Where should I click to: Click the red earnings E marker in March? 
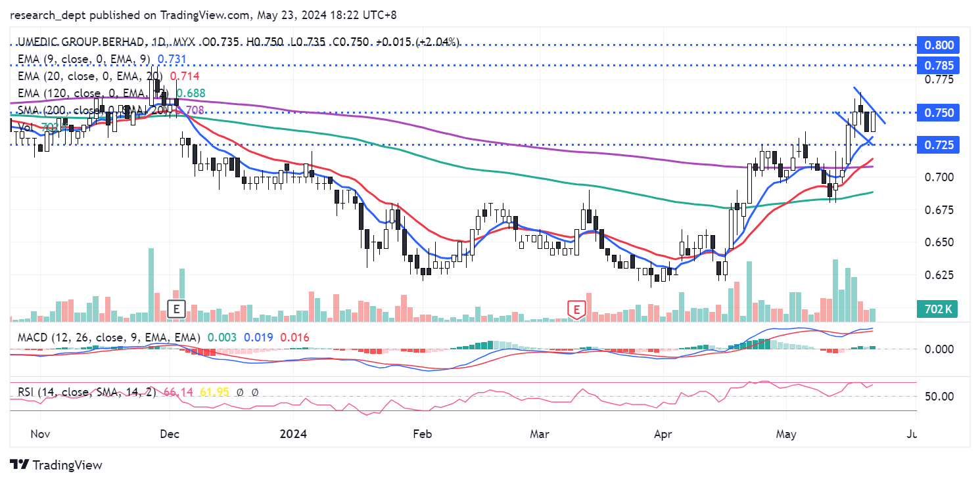coord(576,309)
